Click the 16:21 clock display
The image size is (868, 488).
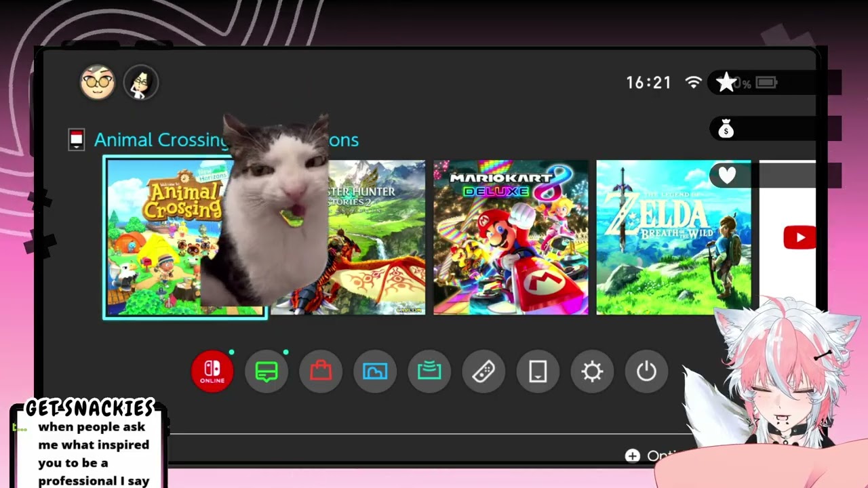pos(648,83)
